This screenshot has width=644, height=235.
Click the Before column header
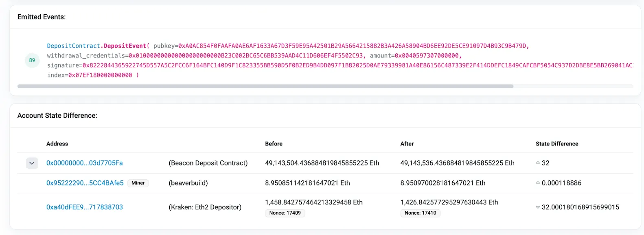coord(274,144)
